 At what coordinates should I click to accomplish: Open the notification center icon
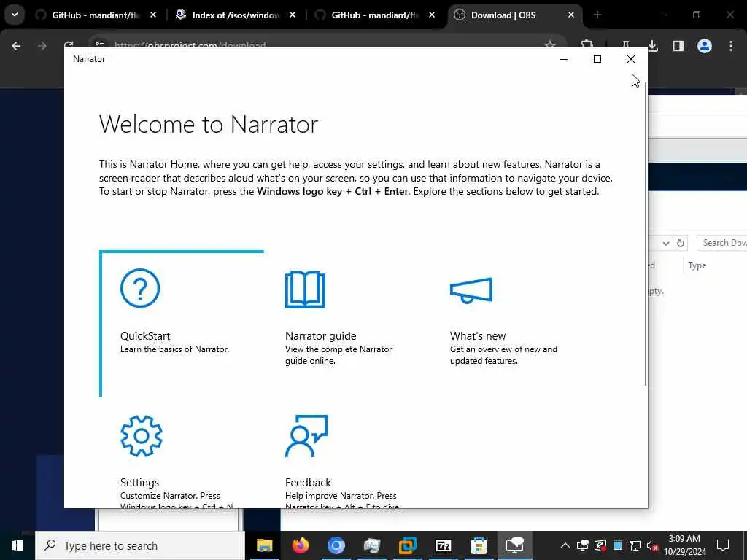pyautogui.click(x=723, y=545)
